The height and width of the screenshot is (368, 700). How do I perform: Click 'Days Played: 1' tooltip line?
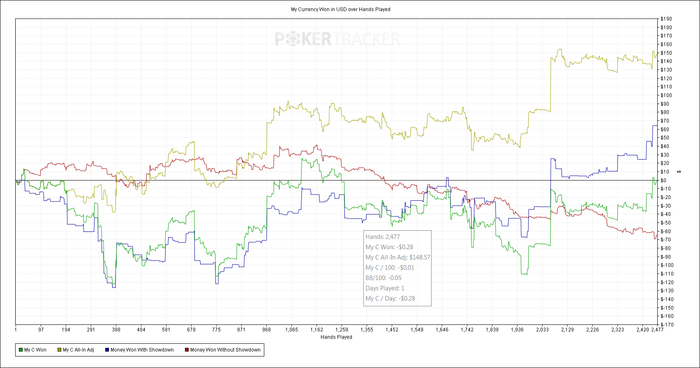tap(385, 288)
